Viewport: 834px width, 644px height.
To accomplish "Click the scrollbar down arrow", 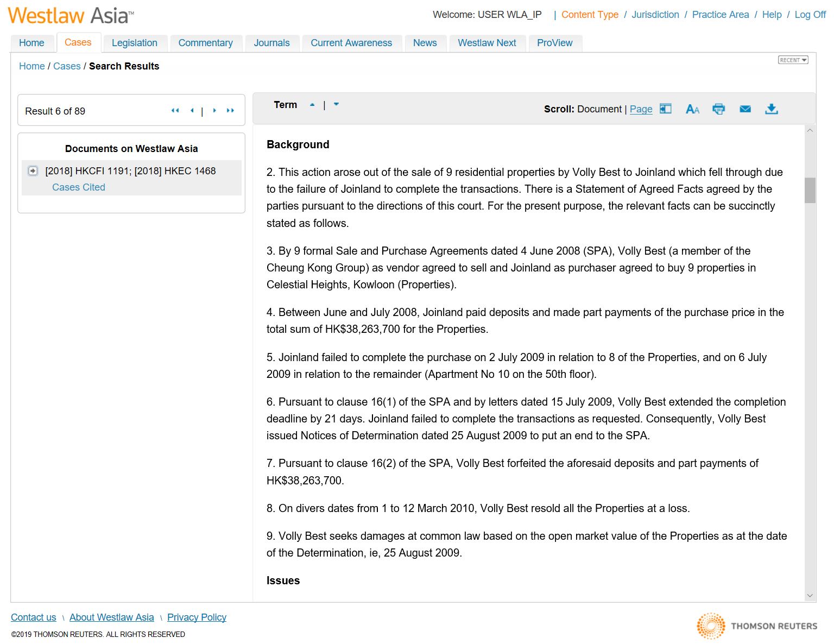I will pyautogui.click(x=810, y=596).
